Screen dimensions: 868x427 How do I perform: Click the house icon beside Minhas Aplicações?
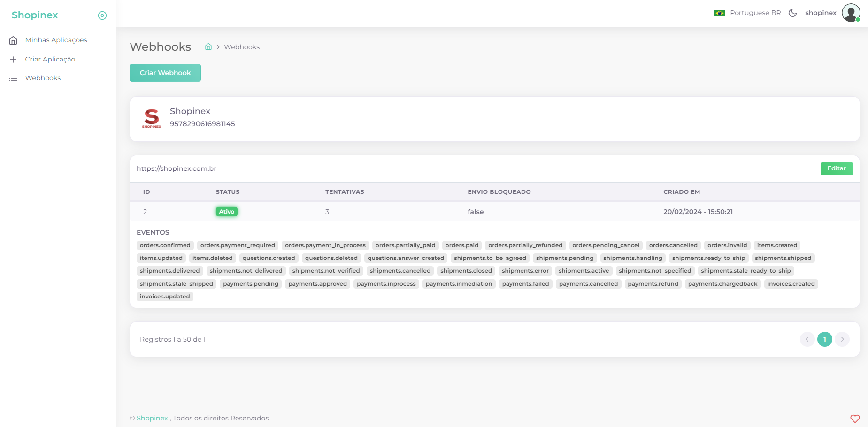(x=13, y=40)
